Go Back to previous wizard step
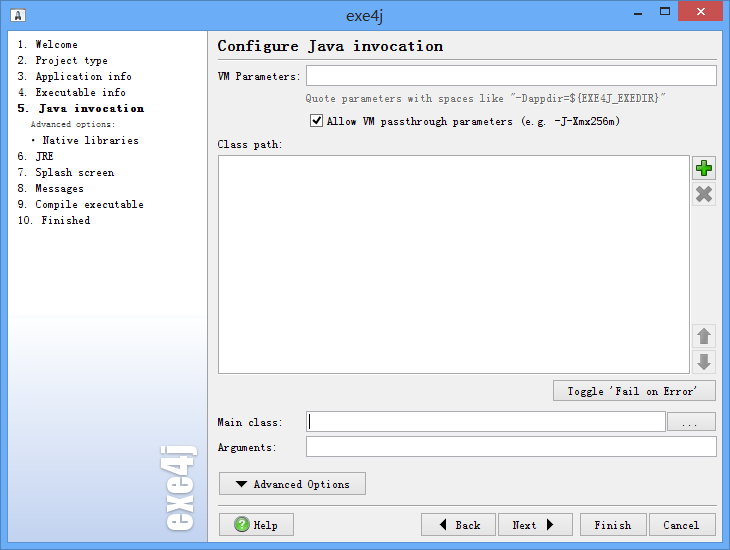This screenshot has width=730, height=550. click(458, 525)
